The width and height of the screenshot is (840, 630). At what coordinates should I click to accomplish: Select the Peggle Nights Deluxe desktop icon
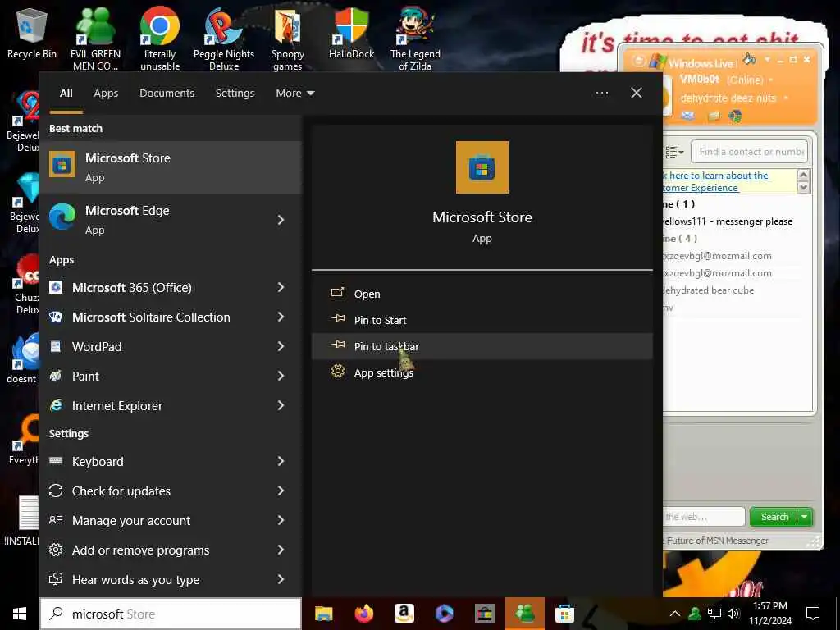(x=224, y=39)
